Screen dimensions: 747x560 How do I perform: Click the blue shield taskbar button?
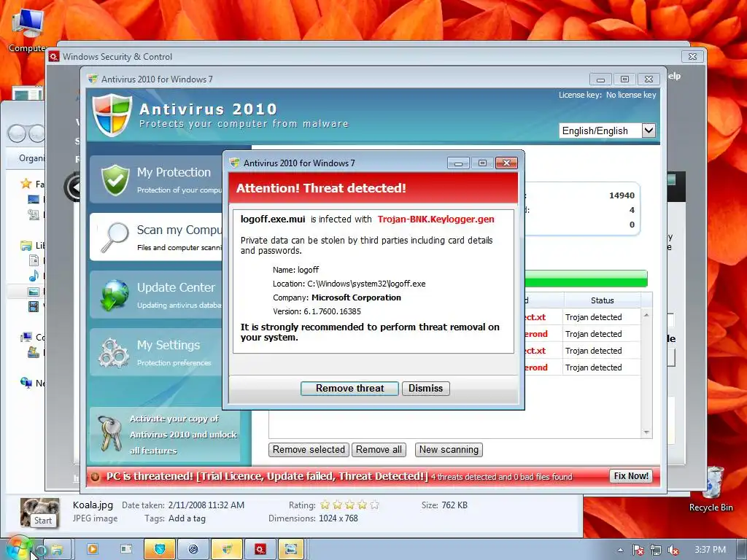click(x=160, y=550)
